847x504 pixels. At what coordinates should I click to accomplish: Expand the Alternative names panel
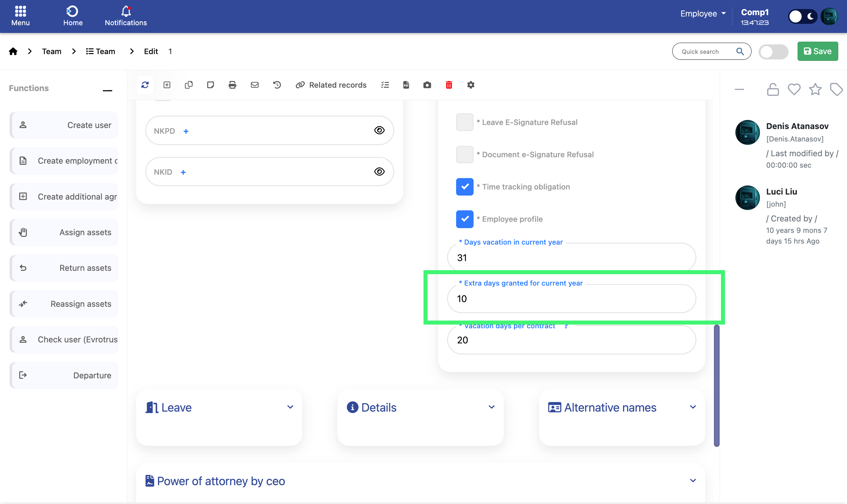click(692, 407)
